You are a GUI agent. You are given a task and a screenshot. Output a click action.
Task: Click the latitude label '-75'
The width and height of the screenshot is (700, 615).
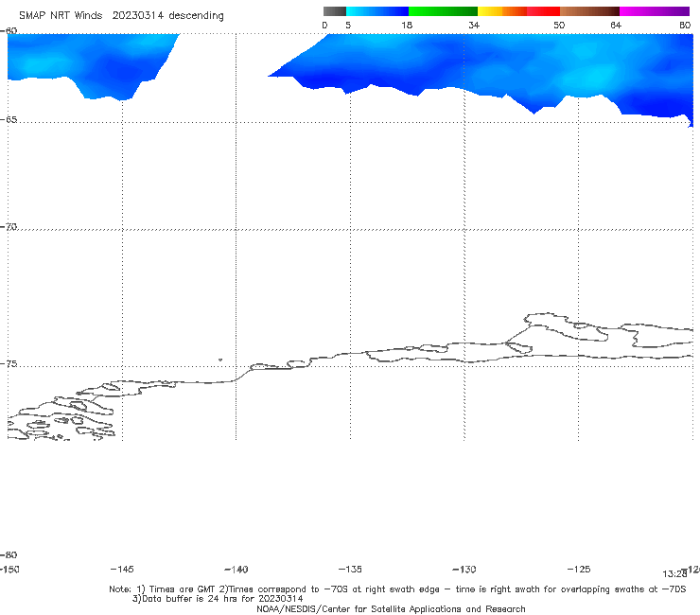(x=9, y=364)
